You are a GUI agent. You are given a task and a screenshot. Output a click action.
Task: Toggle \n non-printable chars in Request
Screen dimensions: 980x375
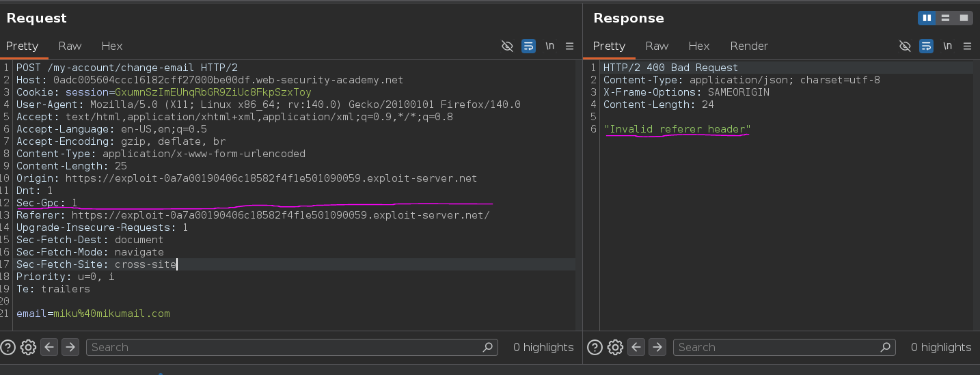[x=549, y=46]
